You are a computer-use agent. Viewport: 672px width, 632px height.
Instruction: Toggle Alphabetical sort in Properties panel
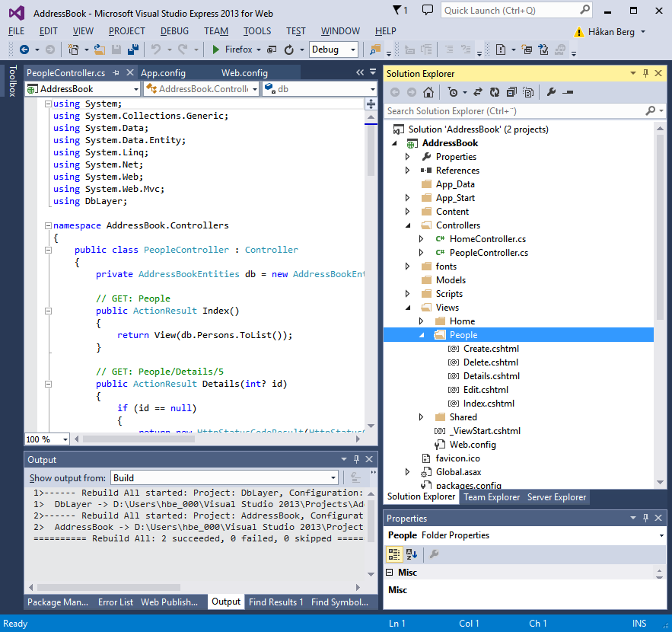412,554
